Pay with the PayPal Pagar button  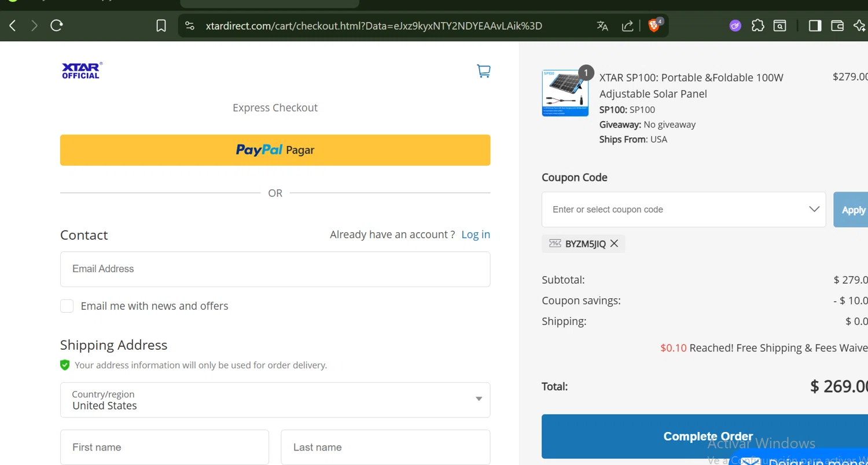coord(275,150)
